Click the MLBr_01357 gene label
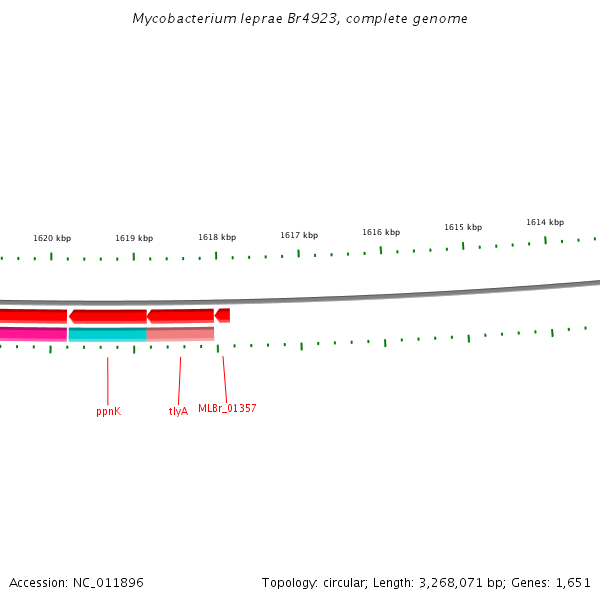Image resolution: width=600 pixels, height=600 pixels. click(227, 408)
